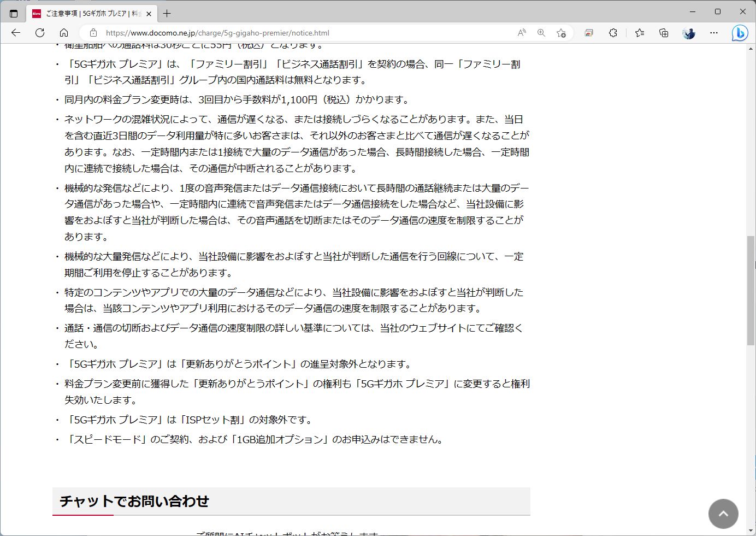Click the paragraph starting 通話・通信の切断および

[294, 336]
